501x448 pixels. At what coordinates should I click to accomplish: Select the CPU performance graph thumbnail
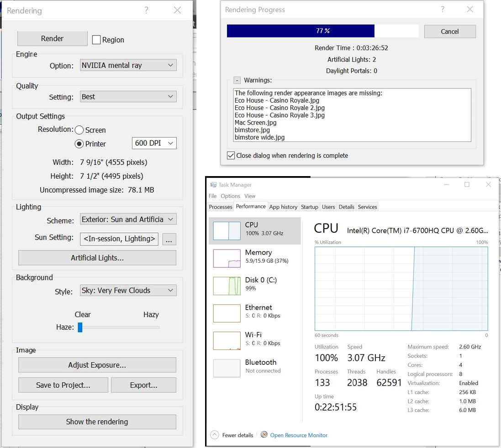point(227,231)
